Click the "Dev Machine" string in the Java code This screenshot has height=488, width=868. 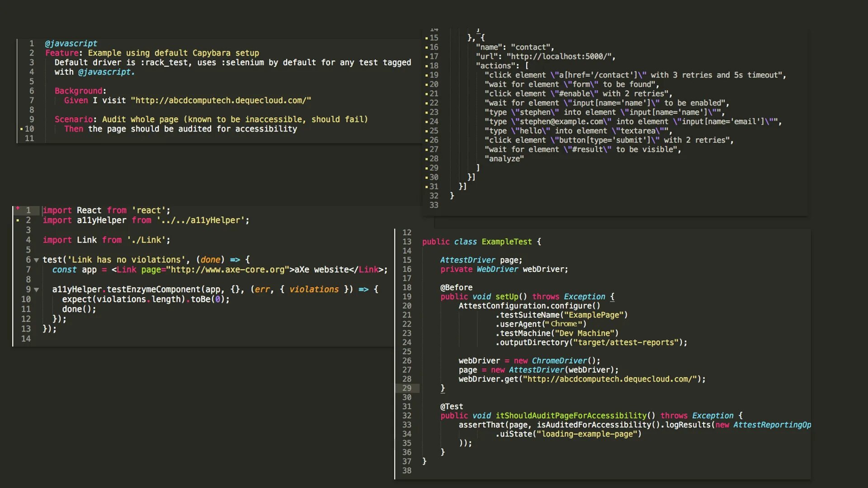[584, 333]
